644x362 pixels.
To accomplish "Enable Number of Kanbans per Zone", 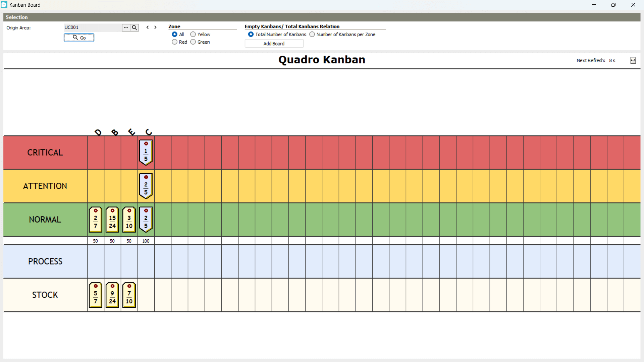I will (x=312, y=35).
